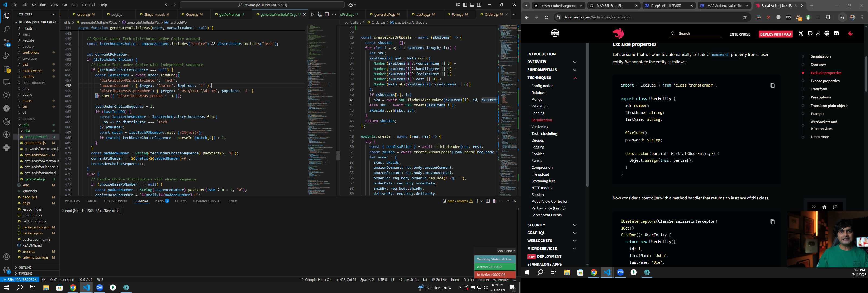The width and height of the screenshot is (868, 293).
Task: Open the Selection menu in VS Code
Action: tap(39, 5)
